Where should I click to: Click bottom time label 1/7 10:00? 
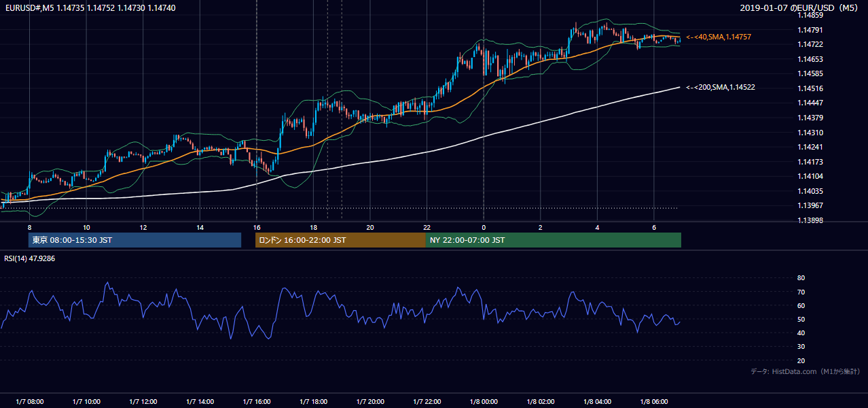pos(86,402)
